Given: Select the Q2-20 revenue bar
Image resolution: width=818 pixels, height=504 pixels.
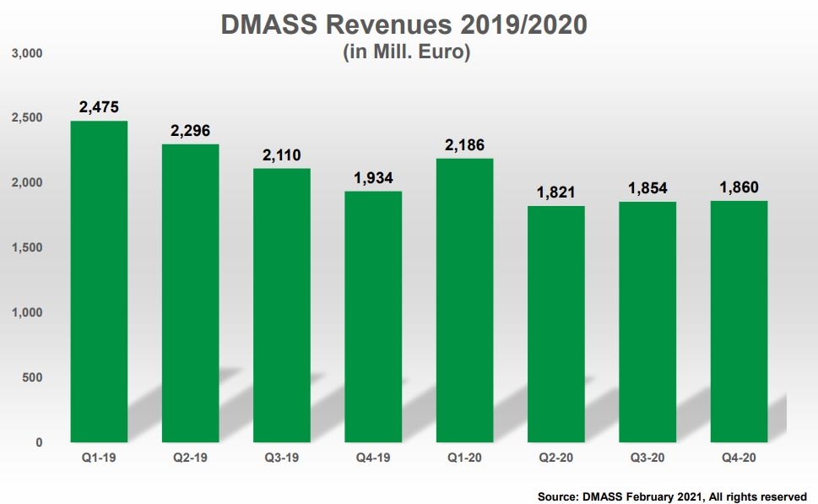Looking at the screenshot, I should coord(555,323).
